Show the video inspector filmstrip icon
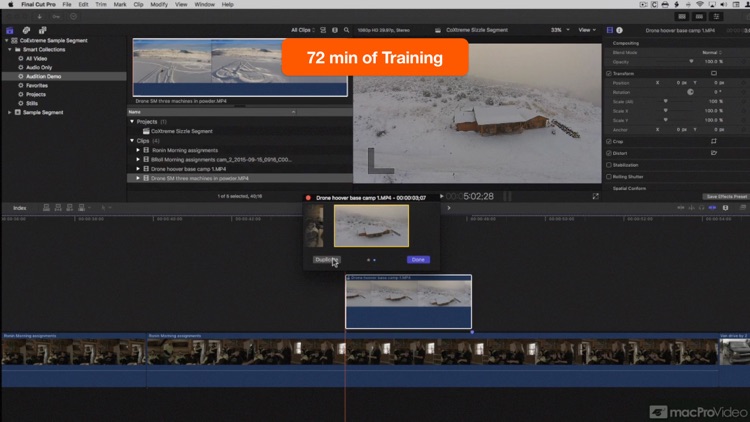 point(610,30)
